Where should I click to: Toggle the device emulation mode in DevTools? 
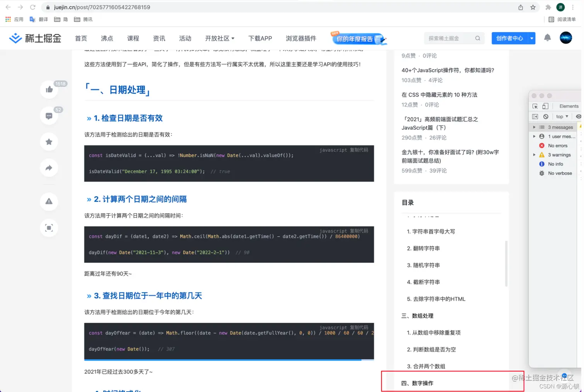coord(545,106)
